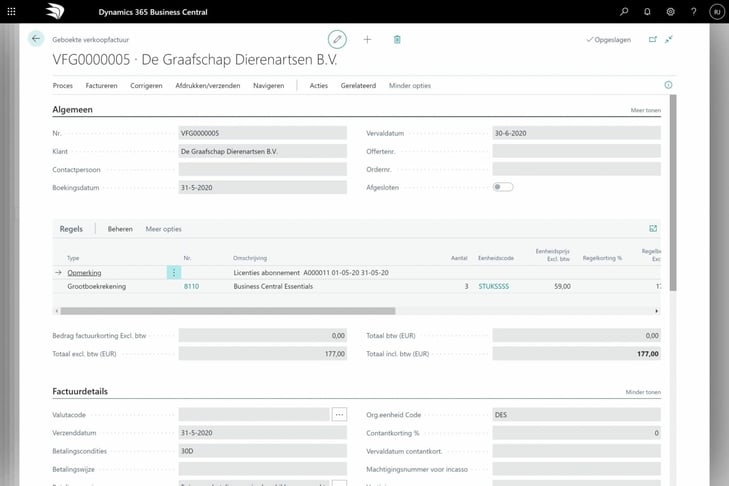Click the lookup ellipsis next to Valutacode

click(339, 414)
